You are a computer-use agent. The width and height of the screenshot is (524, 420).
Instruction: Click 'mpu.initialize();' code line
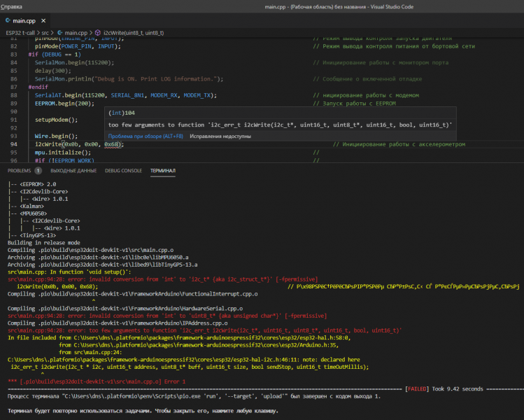pyautogui.click(x=63, y=153)
